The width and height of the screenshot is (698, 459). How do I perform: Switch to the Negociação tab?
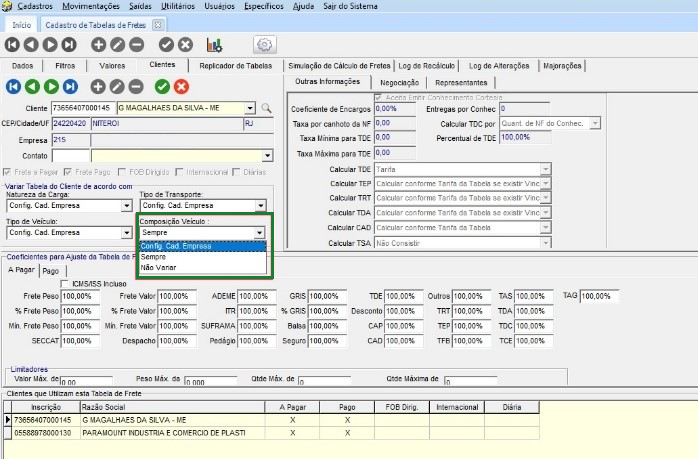click(x=400, y=82)
